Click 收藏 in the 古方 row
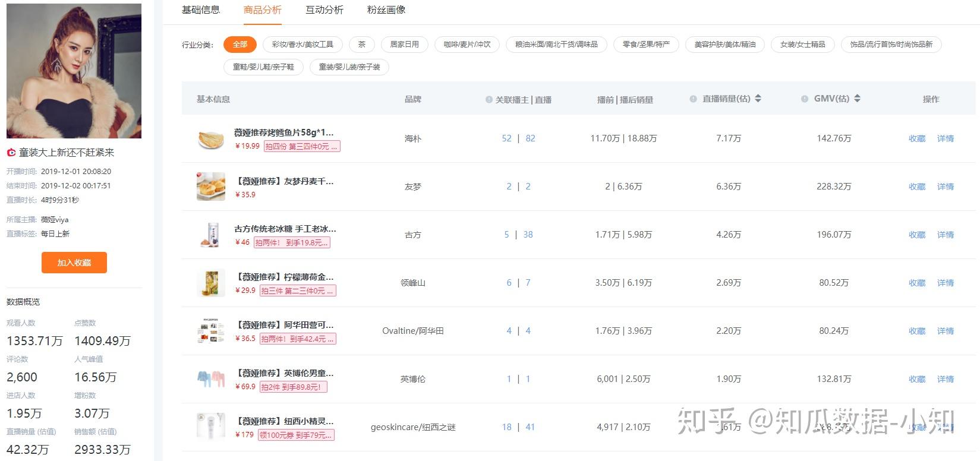Viewport: 980px width, 461px height. pos(917,235)
